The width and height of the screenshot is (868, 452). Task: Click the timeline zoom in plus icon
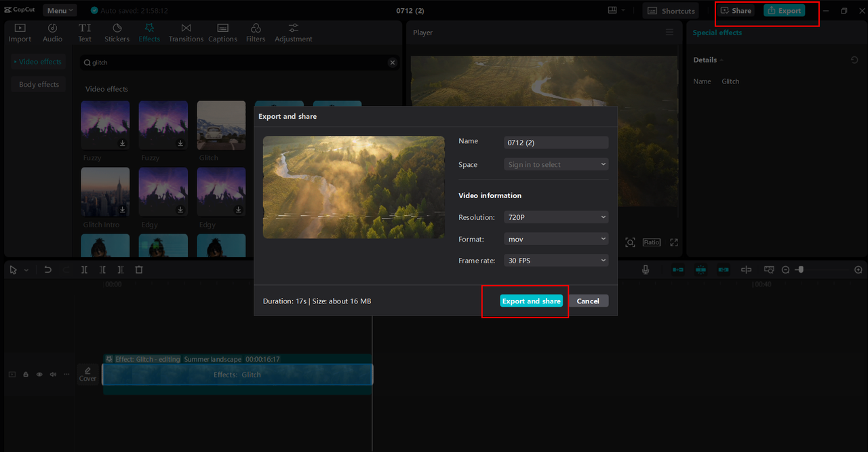tap(859, 269)
